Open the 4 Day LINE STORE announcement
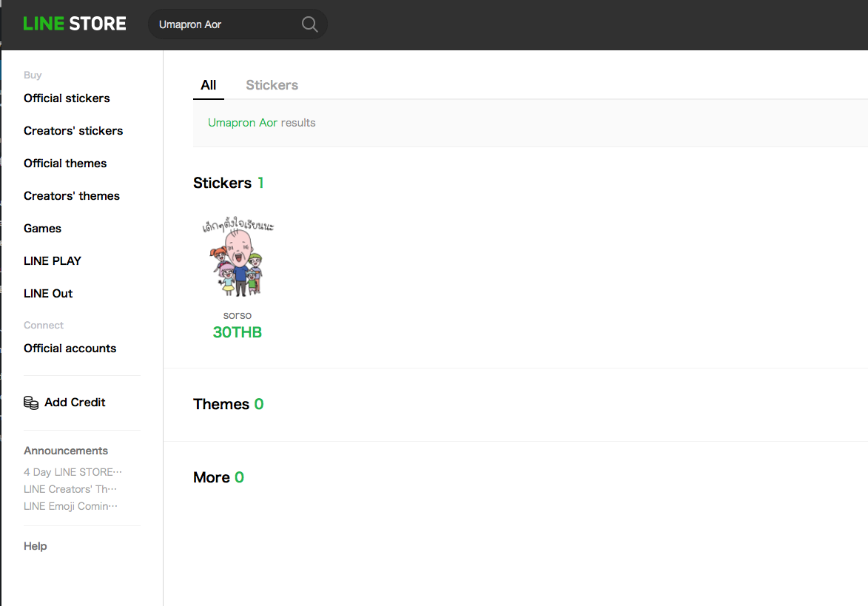Image resolution: width=868 pixels, height=606 pixels. click(73, 472)
